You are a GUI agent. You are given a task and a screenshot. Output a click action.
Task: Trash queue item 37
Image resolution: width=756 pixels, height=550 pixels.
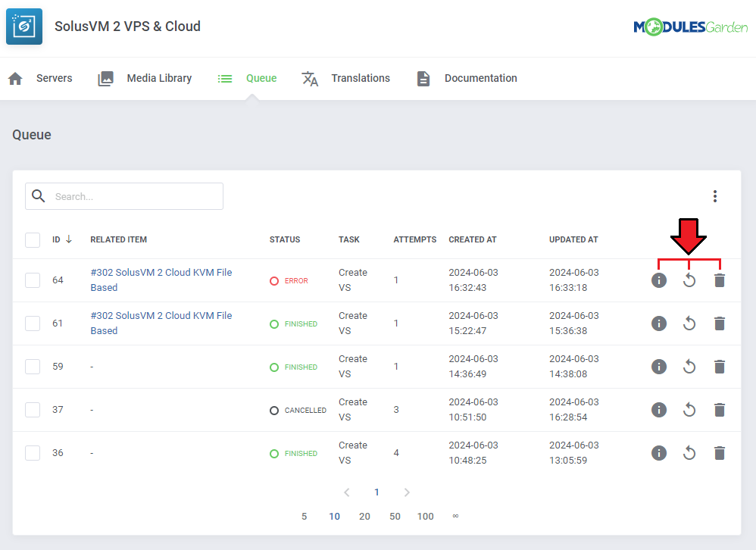pyautogui.click(x=720, y=410)
